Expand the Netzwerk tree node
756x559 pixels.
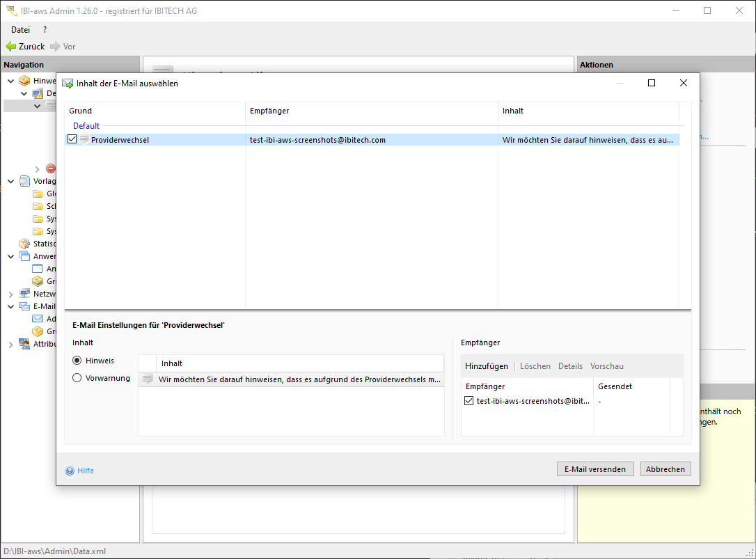click(10, 294)
